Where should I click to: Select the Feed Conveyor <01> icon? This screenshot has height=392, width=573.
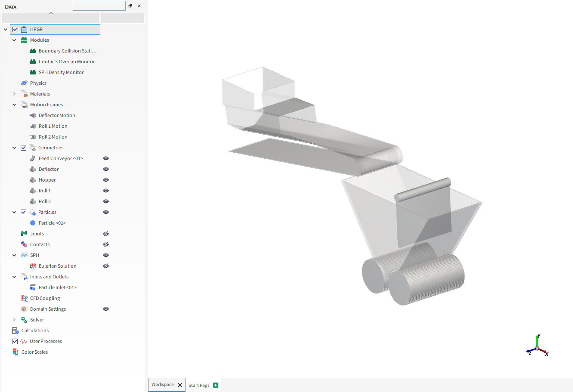(x=33, y=158)
